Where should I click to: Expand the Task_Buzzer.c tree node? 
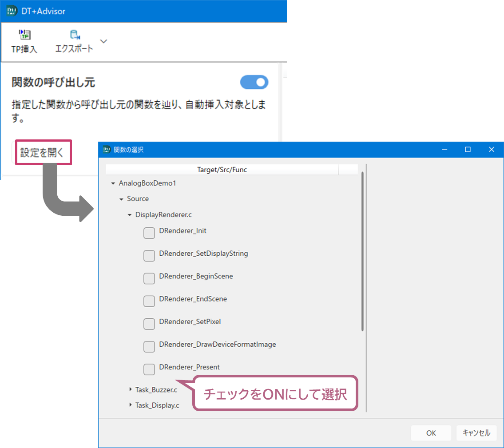(130, 389)
